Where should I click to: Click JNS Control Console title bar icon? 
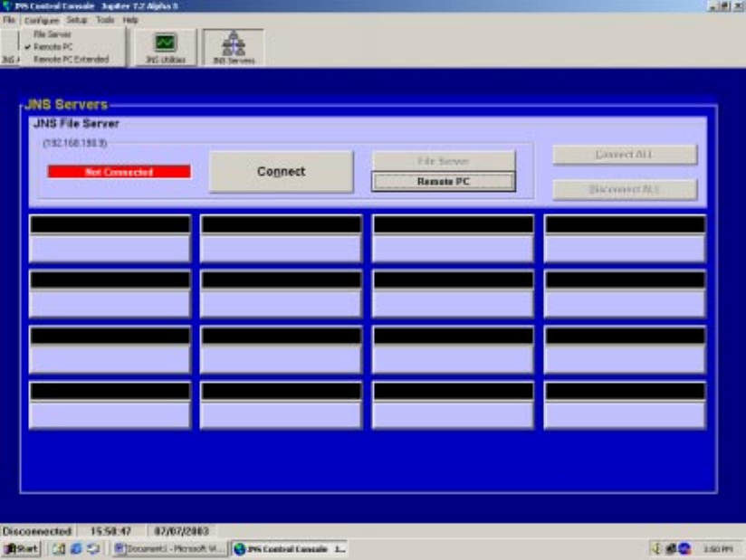(7, 5)
